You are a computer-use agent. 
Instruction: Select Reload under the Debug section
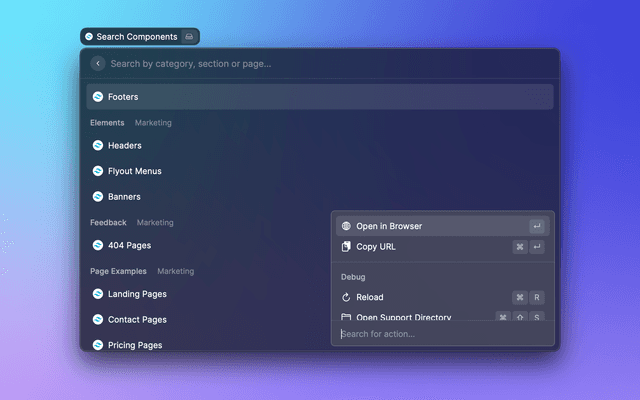[x=370, y=297]
